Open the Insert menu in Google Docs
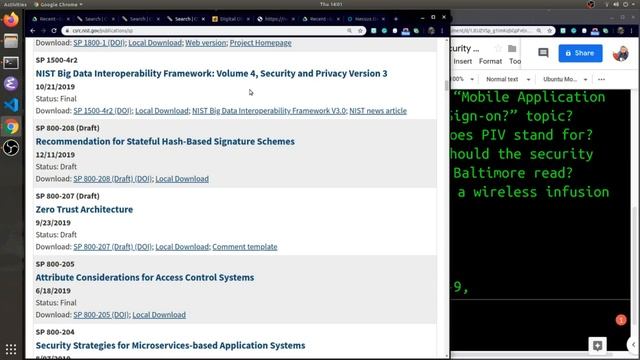The width and height of the screenshot is (640, 360). point(462,61)
